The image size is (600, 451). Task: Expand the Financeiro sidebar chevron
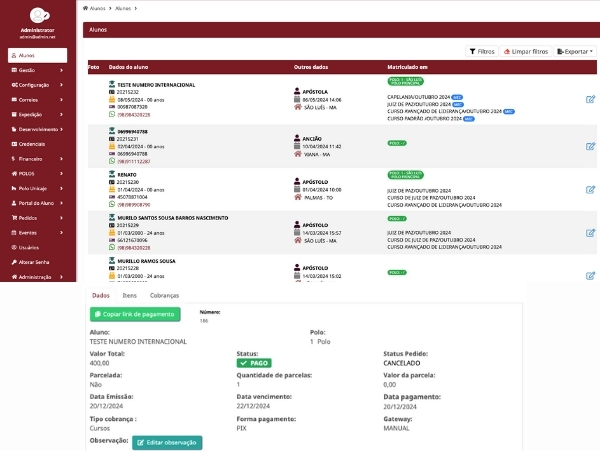(62, 159)
